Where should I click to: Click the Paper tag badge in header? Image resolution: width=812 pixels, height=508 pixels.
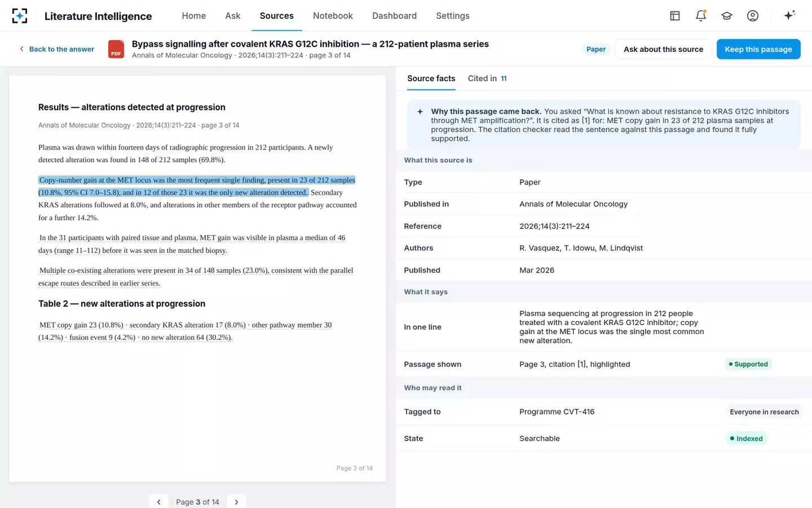click(x=595, y=49)
